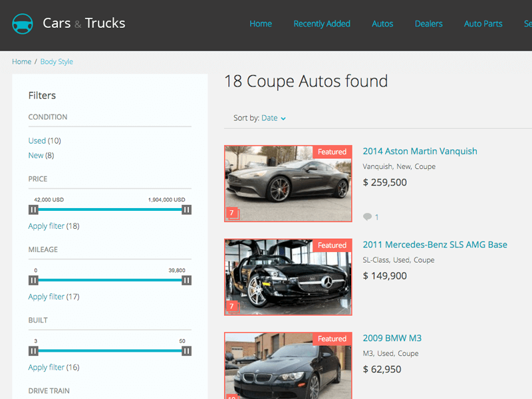Click the '42,000 USD' min price label
Viewport: 532px width, 399px height.
click(49, 199)
